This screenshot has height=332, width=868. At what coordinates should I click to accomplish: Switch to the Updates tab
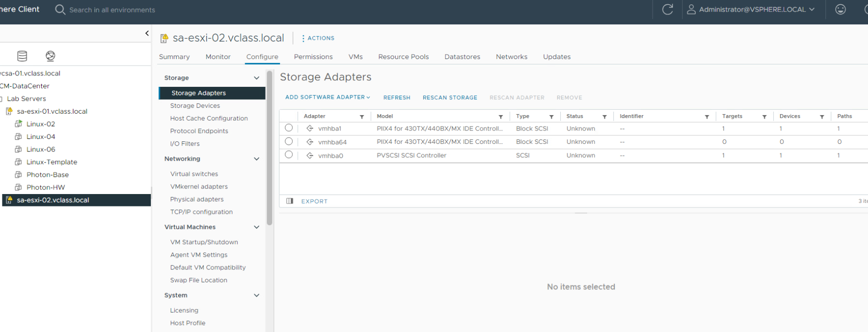(x=557, y=57)
